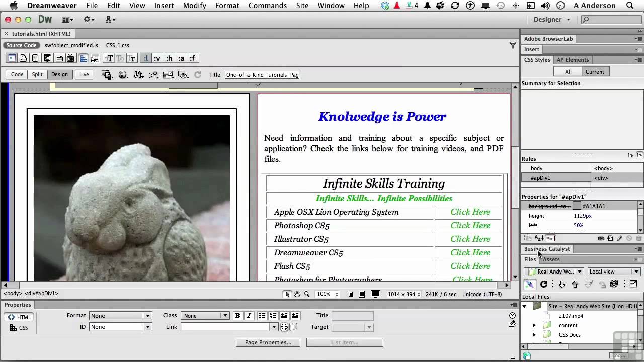Screen dimensions: 644x362
Task: Open filter related files funnel icon
Action: [x=513, y=45]
